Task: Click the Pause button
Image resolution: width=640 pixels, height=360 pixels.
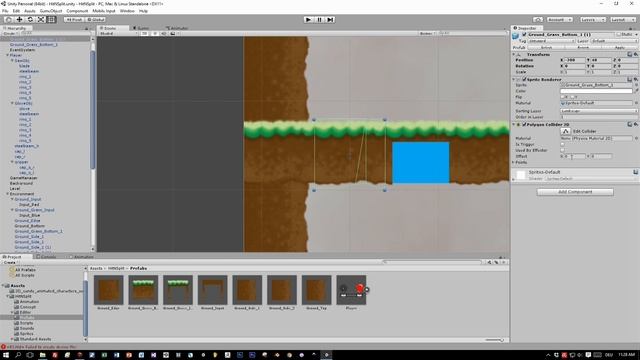Action: [x=320, y=20]
